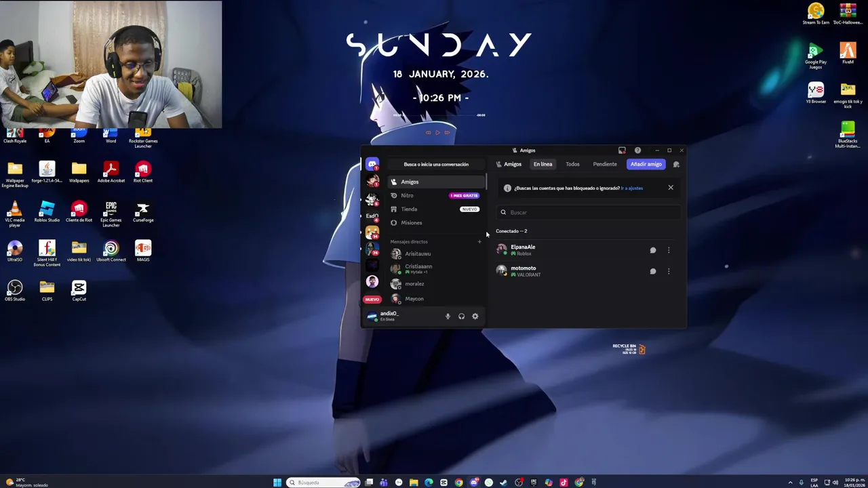
Task: Click the 'Añadir amigo' button
Action: [x=646, y=164]
